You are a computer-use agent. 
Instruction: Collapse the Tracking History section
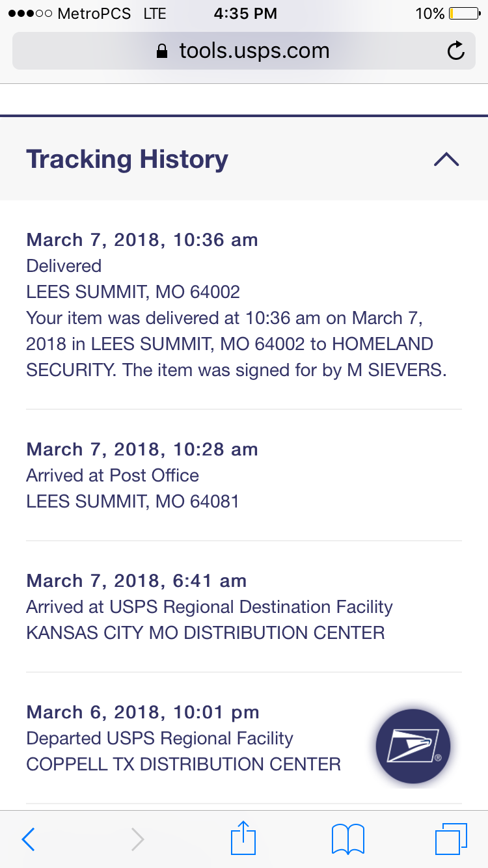pyautogui.click(x=446, y=159)
